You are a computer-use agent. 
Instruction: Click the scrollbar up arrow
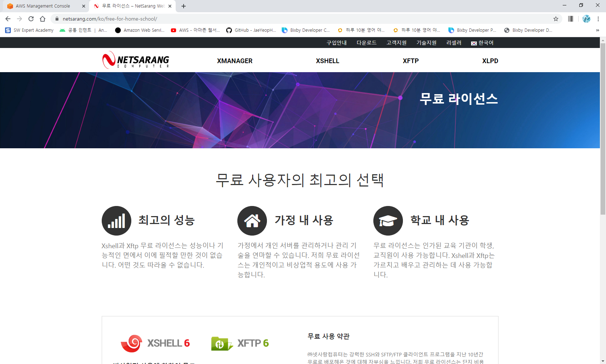[x=603, y=40]
